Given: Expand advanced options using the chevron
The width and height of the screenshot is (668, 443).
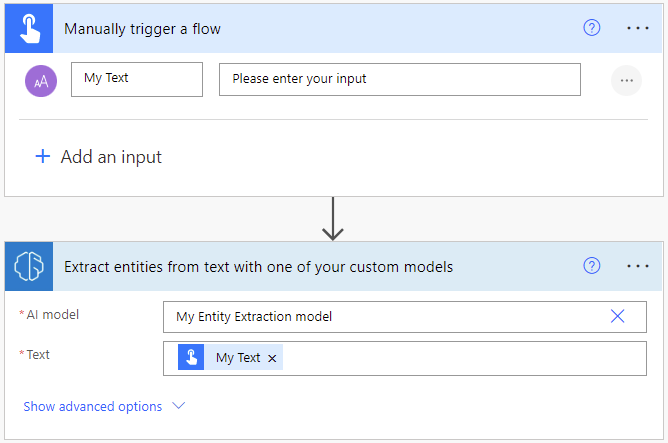Looking at the screenshot, I should pyautogui.click(x=179, y=406).
